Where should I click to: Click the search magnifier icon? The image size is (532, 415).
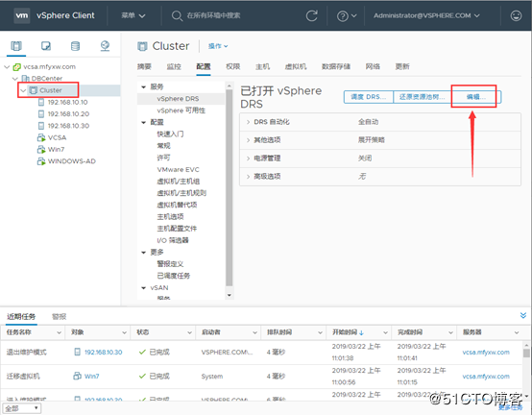tap(177, 15)
